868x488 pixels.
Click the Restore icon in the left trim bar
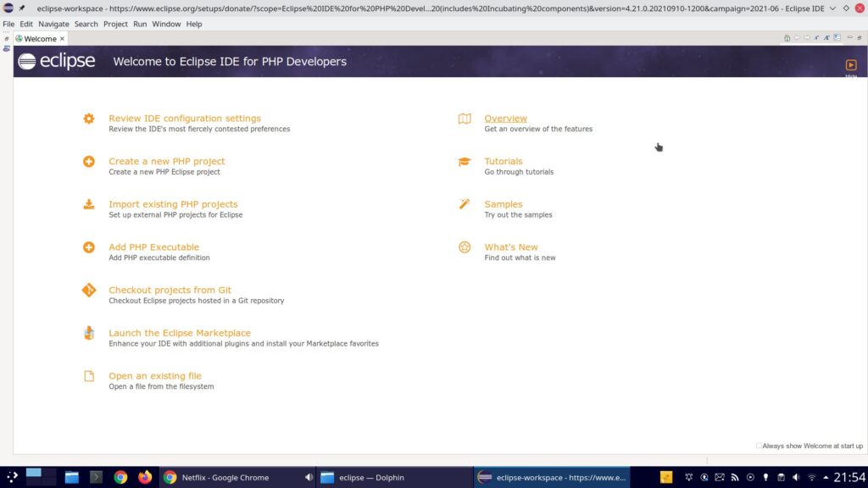tap(7, 39)
